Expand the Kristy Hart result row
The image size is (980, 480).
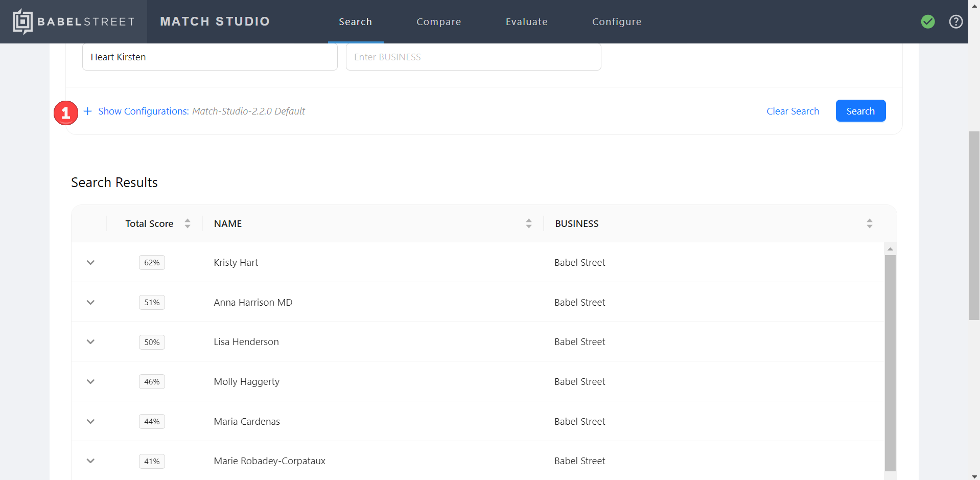(x=90, y=262)
